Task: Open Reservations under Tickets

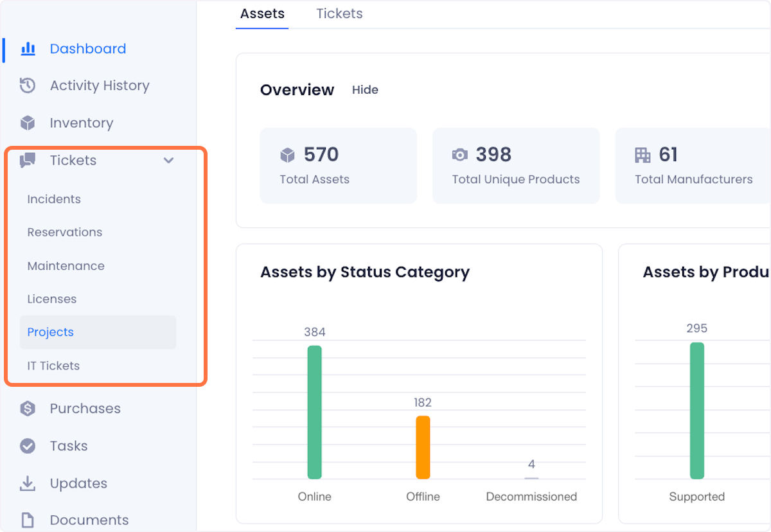Action: (65, 233)
